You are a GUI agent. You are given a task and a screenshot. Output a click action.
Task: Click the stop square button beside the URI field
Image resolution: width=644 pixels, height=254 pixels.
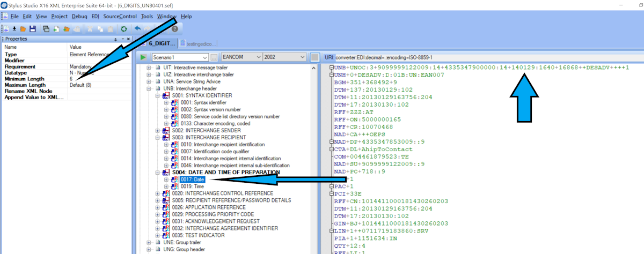coord(315,57)
